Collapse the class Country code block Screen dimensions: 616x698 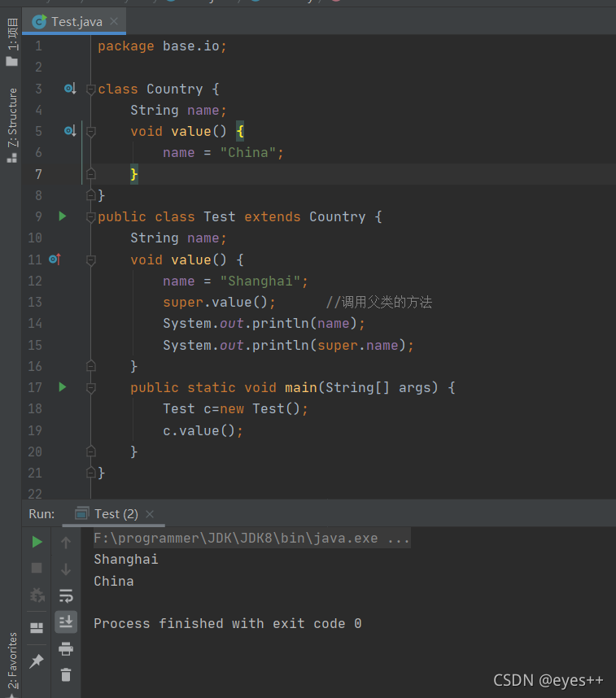[91, 89]
